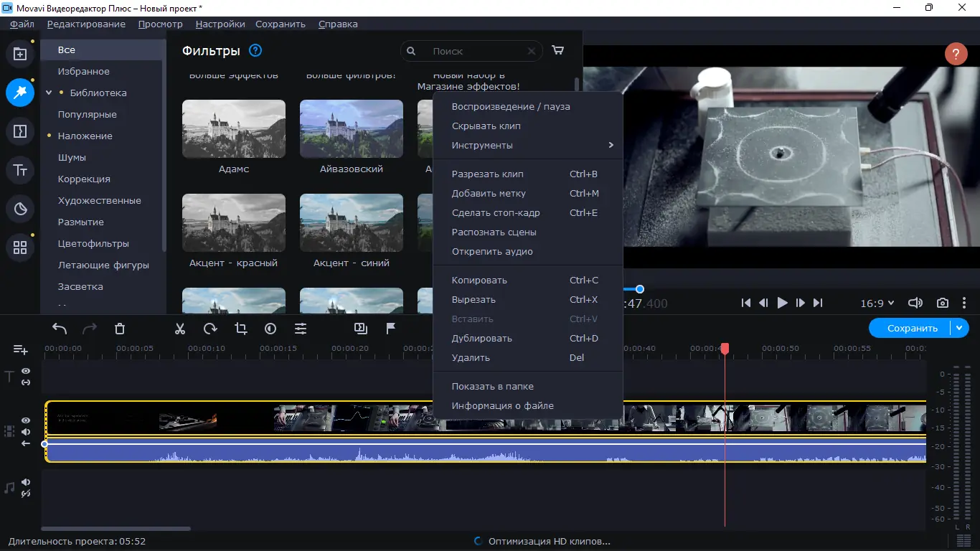980x551 pixels.
Task: Toggle the titles track eye icon
Action: 25,371
